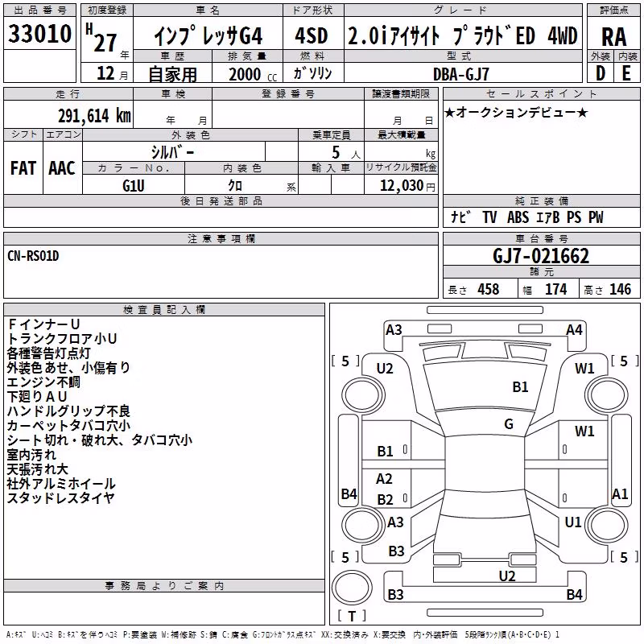Select the height value 146
644x644 pixels.
click(x=620, y=289)
